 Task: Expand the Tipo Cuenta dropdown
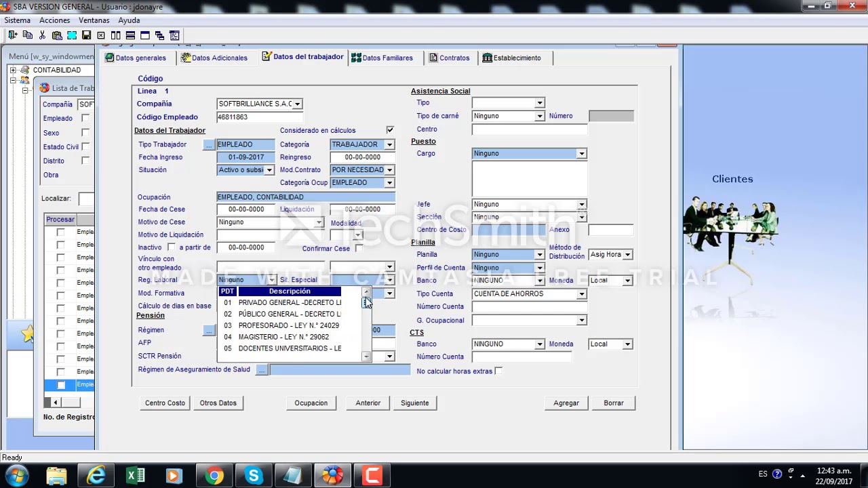(581, 294)
